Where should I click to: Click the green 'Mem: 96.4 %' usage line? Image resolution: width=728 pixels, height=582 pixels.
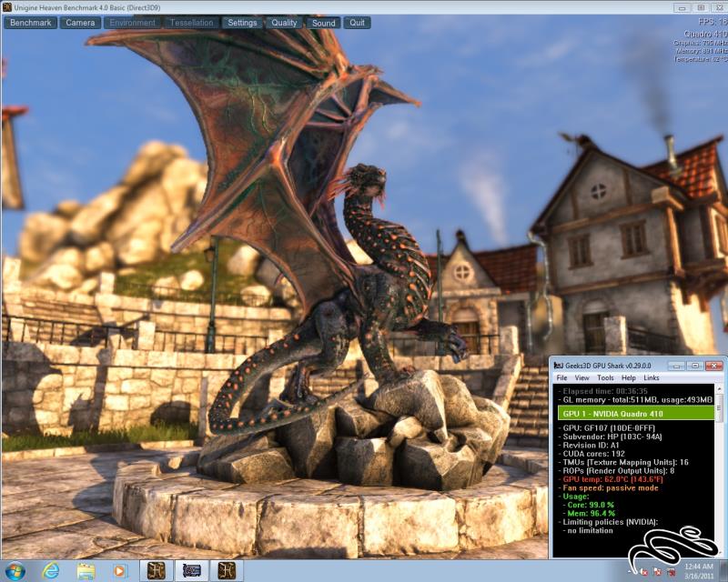(588, 513)
